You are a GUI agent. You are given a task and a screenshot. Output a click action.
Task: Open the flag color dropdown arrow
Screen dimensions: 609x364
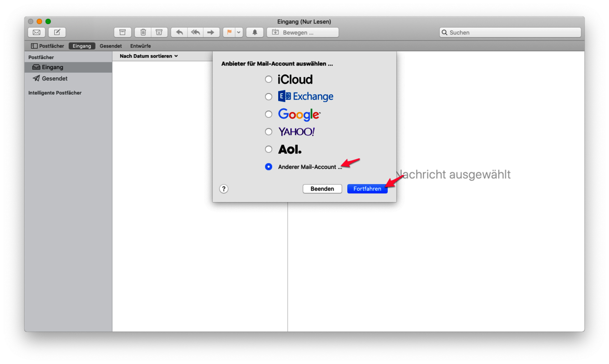(239, 32)
